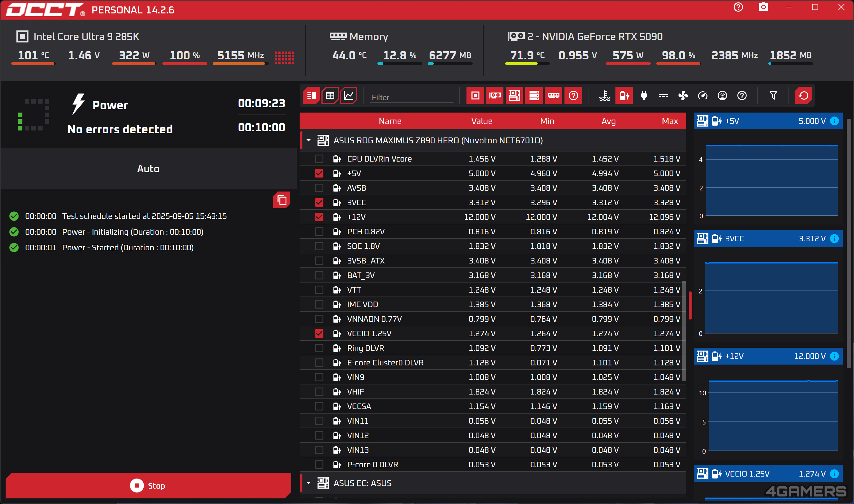Toggle GPU sensor filter icon
Screen dimensions: 854x504
point(495,95)
